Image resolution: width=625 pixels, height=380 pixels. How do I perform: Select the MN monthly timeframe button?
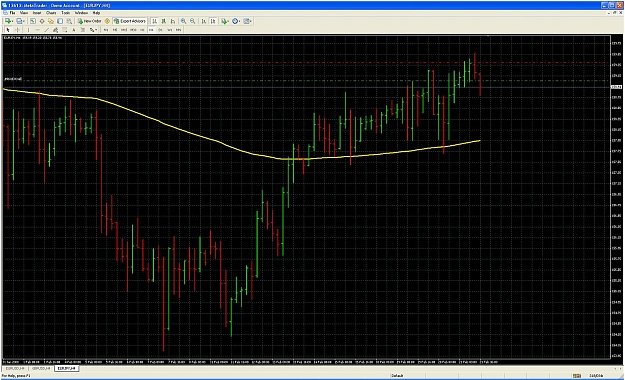pyautogui.click(x=179, y=30)
